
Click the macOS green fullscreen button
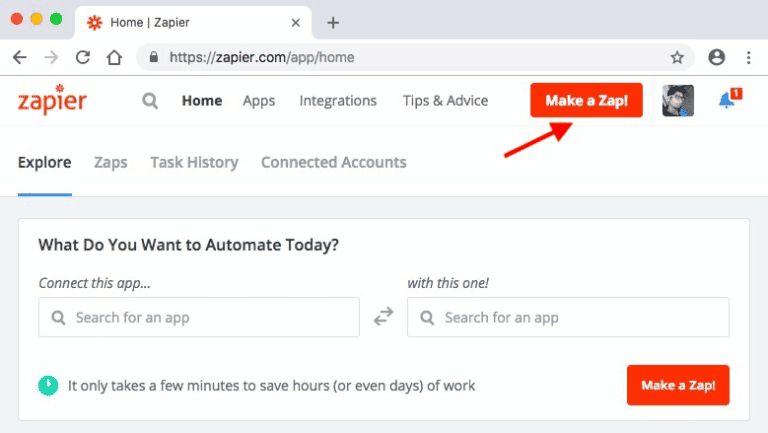point(56,19)
